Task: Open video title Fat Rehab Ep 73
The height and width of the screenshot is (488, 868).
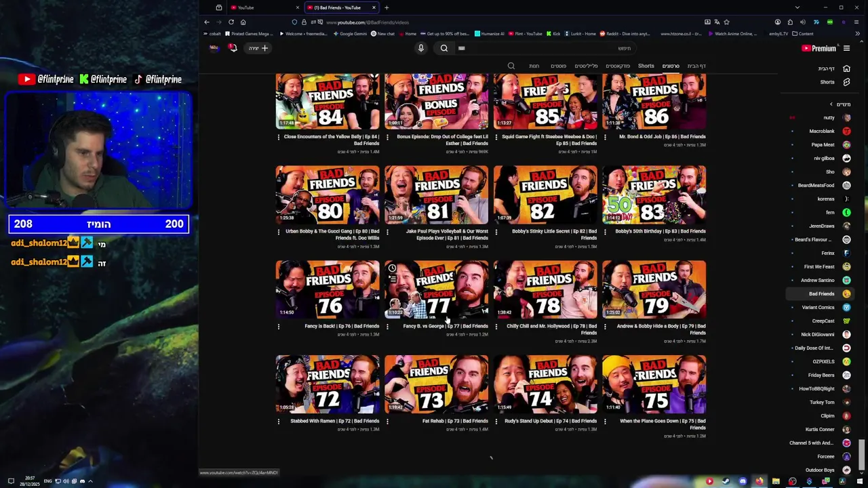Action: (x=455, y=421)
